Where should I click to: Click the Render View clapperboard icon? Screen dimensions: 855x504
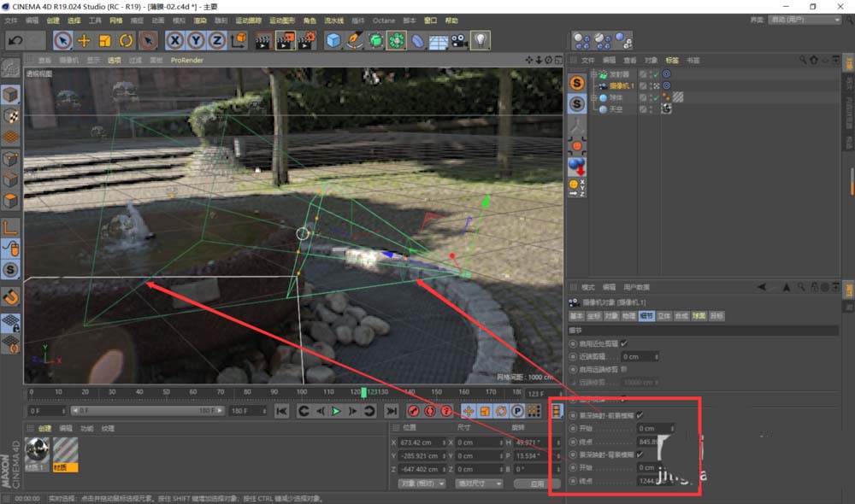pyautogui.click(x=263, y=40)
